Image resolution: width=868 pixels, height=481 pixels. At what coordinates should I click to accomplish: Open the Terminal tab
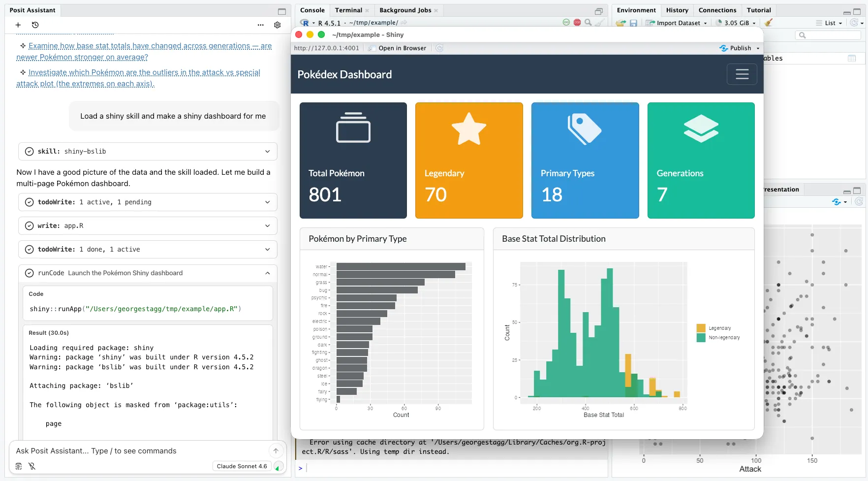point(348,10)
